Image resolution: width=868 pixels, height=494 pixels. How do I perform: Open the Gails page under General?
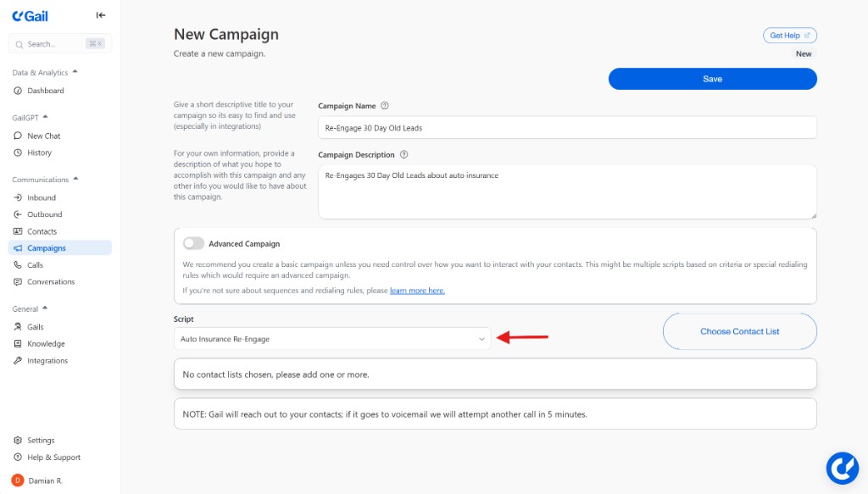click(33, 326)
